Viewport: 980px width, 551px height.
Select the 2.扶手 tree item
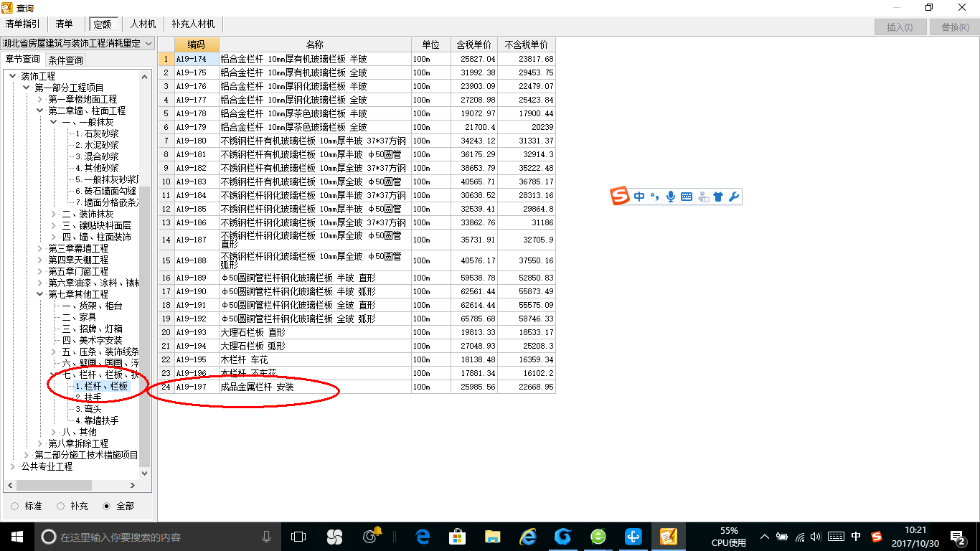click(88, 397)
